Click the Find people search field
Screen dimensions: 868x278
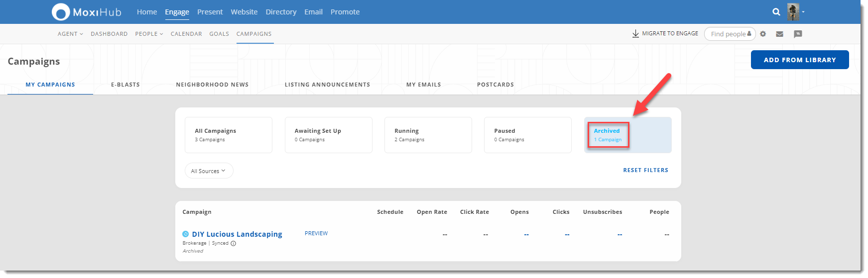point(728,34)
